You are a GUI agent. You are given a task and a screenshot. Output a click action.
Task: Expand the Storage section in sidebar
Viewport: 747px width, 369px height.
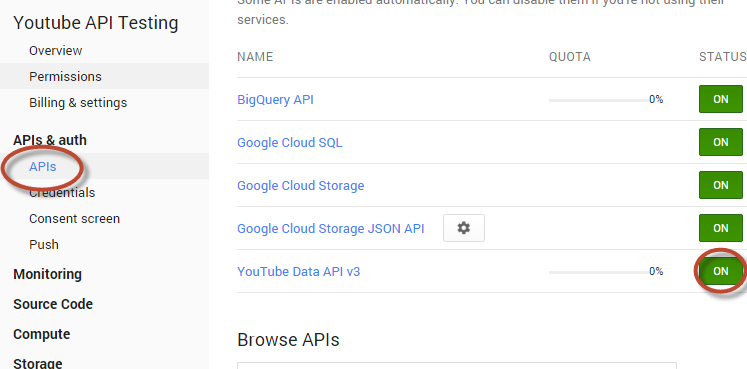click(x=38, y=363)
